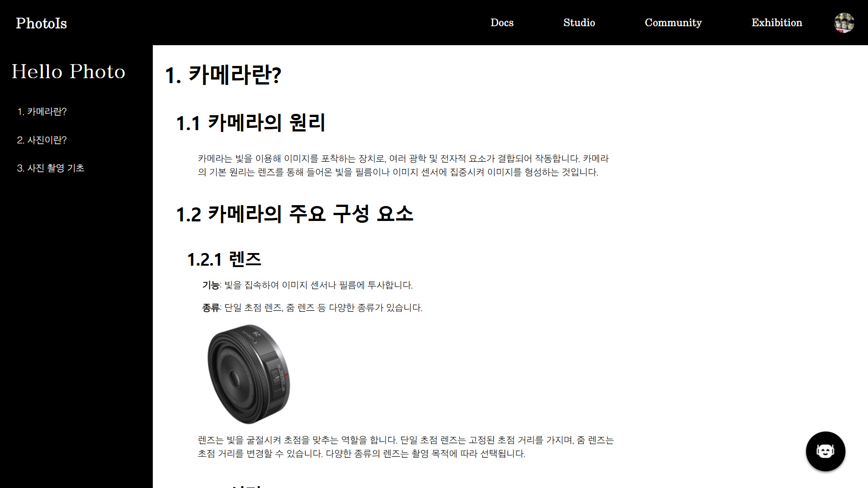Select sidebar item 1. 카메라란?

tap(42, 112)
